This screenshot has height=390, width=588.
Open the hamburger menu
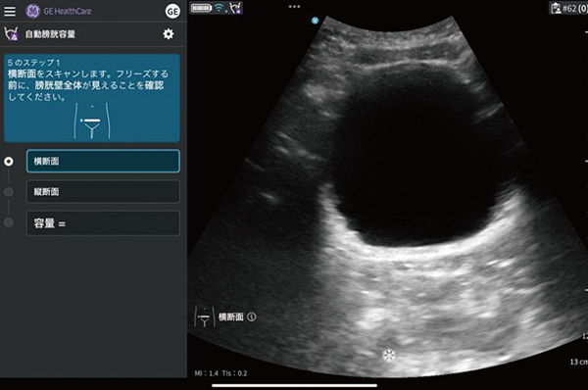[x=10, y=11]
